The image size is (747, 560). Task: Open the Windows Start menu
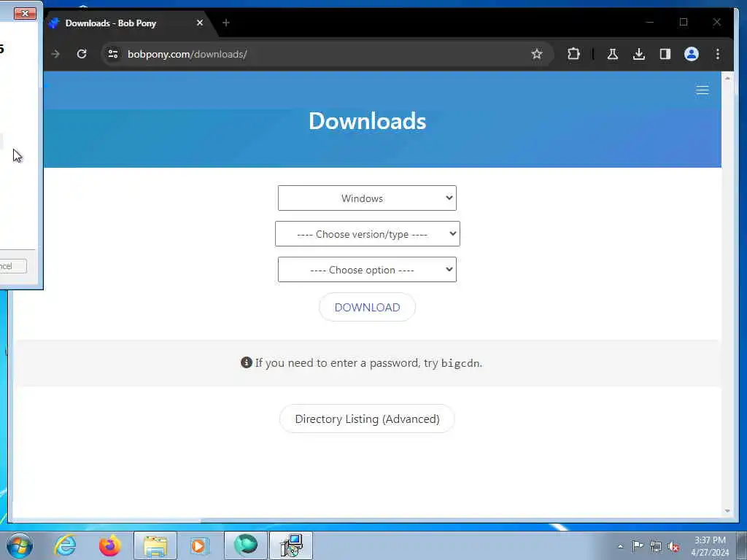point(20,545)
